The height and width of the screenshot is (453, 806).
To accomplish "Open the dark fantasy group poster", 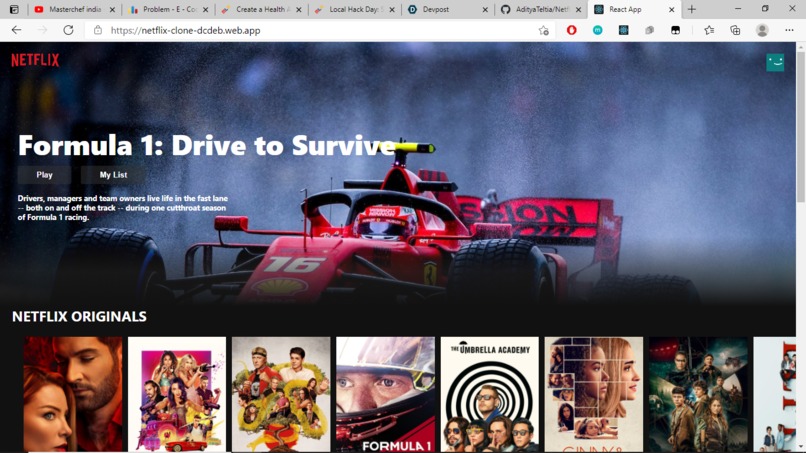I will pyautogui.click(x=698, y=394).
